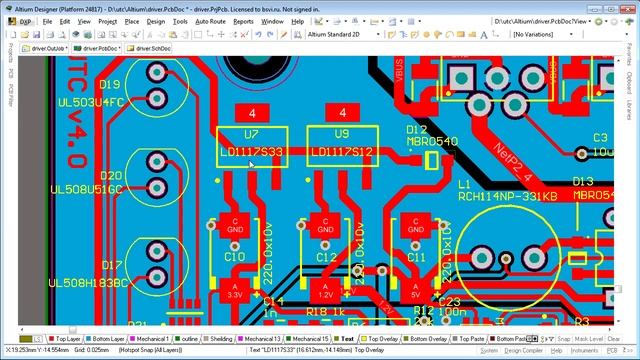Click the horizontal scrollbar thumb below canvas
The height and width of the screenshot is (360, 640).
click(x=73, y=330)
